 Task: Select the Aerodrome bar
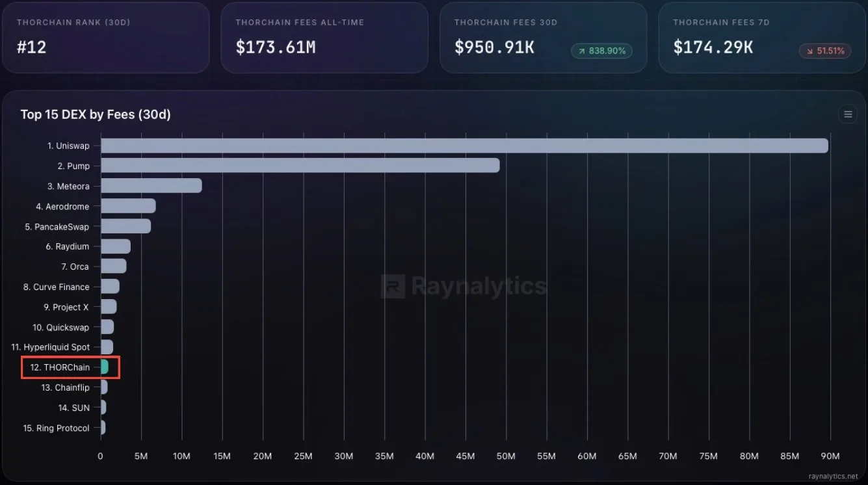click(x=128, y=206)
